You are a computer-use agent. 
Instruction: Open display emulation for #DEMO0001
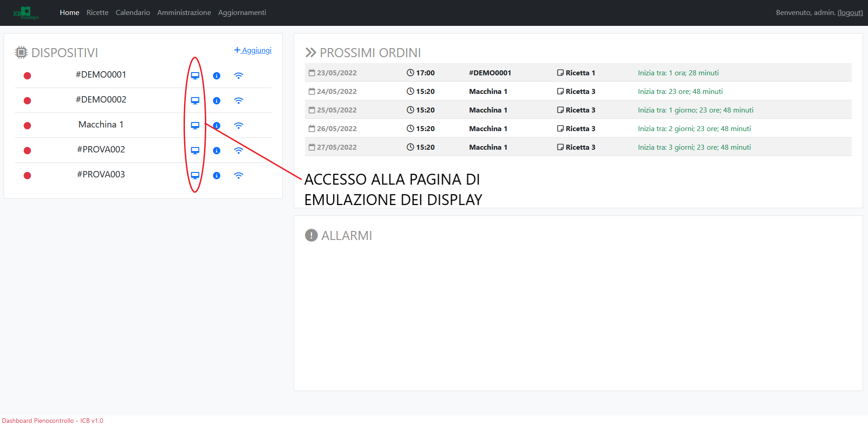point(195,76)
